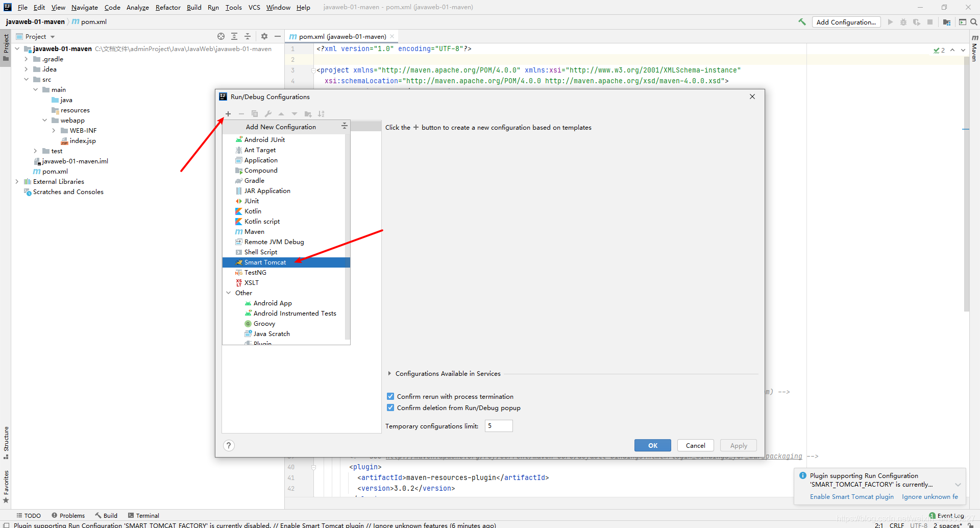
Task: Open the Maven tool window sidebar
Action: pyautogui.click(x=974, y=49)
